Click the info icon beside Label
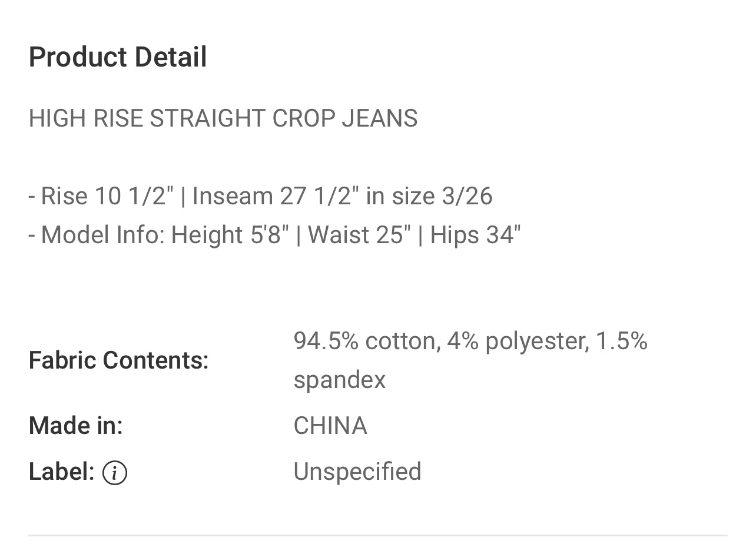756x547 pixels. pyautogui.click(x=114, y=472)
